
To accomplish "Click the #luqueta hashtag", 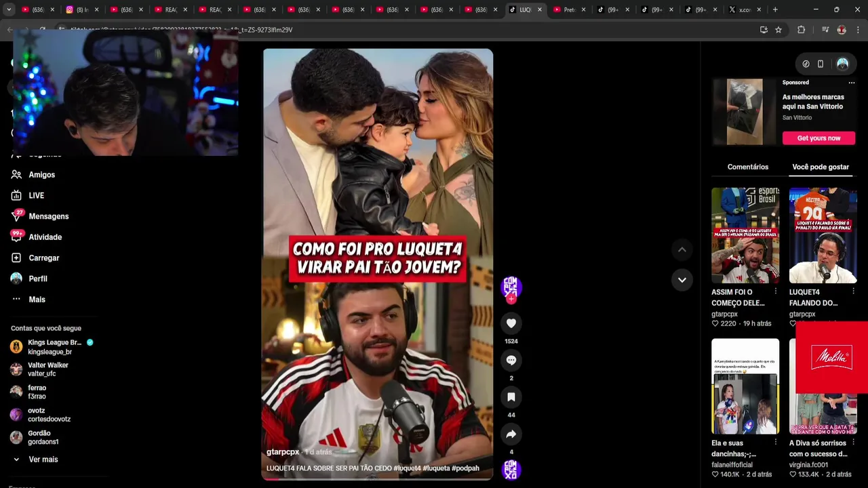I will [x=436, y=468].
